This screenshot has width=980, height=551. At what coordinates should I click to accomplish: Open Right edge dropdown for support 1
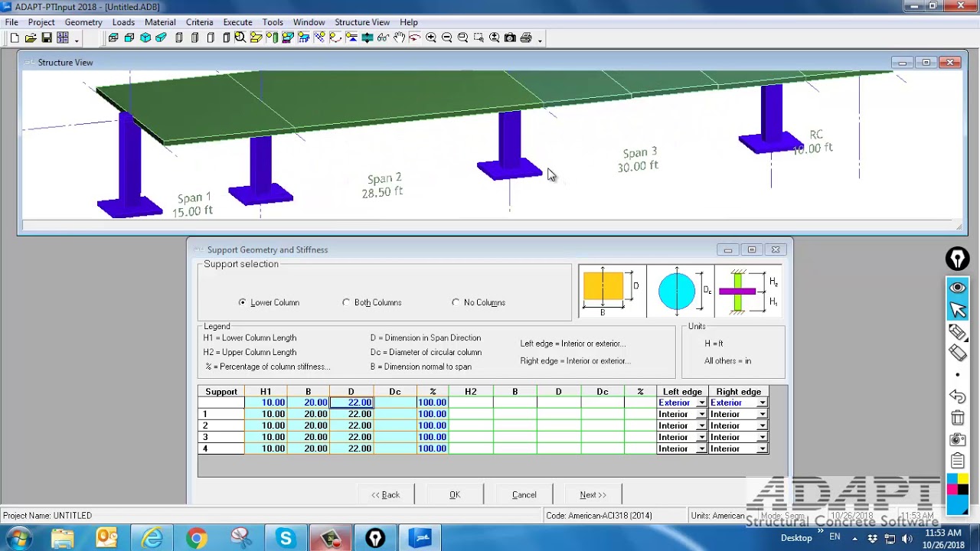pos(763,414)
